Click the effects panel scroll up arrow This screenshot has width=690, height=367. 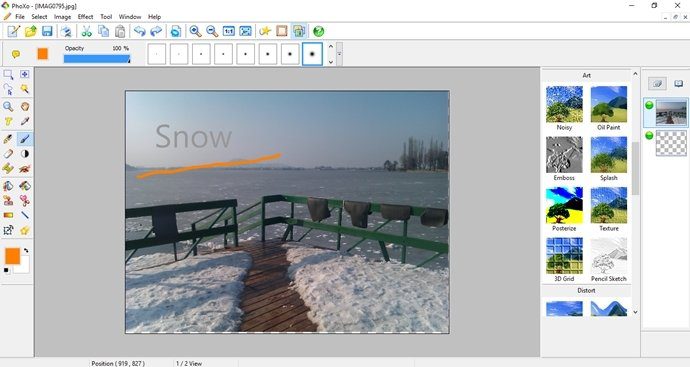(x=635, y=74)
